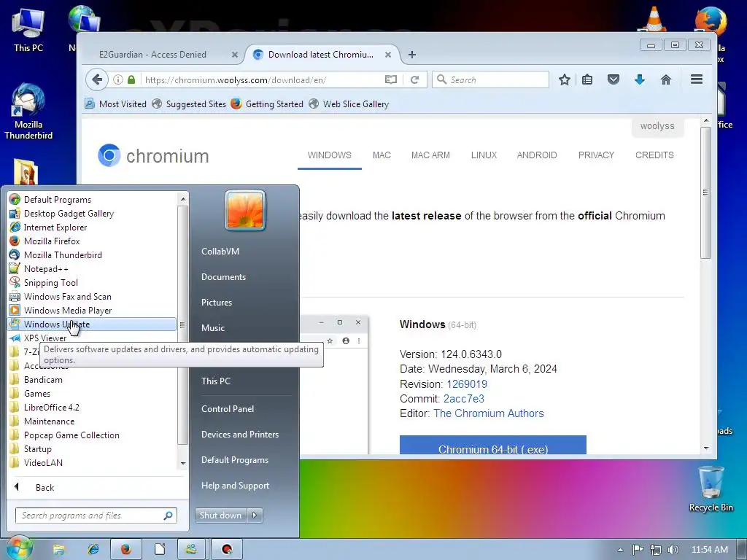Go to the Firefox home page icon
This screenshot has height=560, width=747.
[x=665, y=79]
